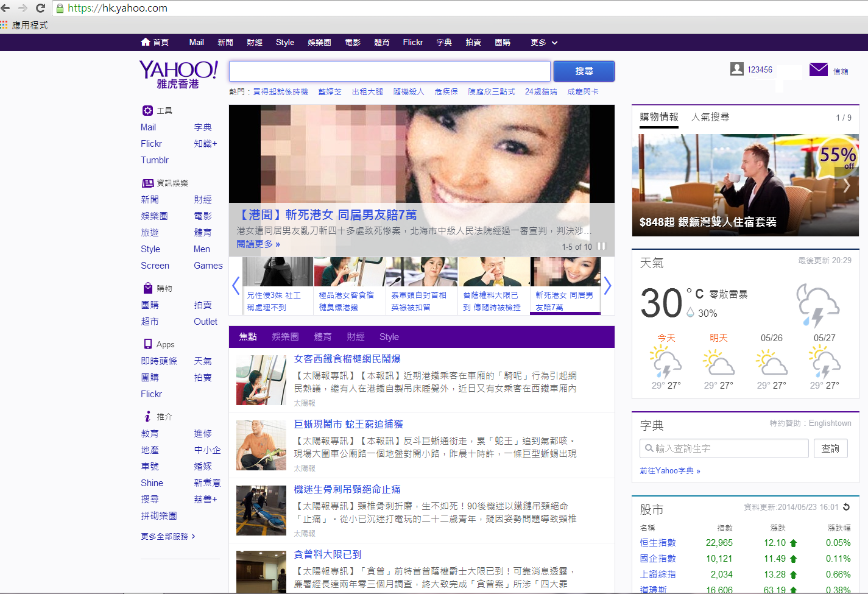Click the 查詢 dictionary button
Image resolution: width=868 pixels, height=594 pixels.
click(x=830, y=448)
